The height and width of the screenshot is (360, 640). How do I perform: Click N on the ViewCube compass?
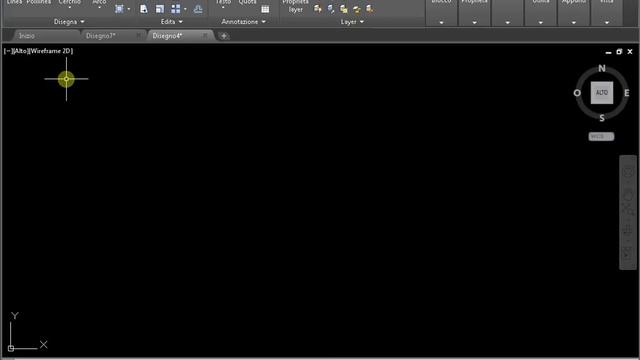[602, 68]
